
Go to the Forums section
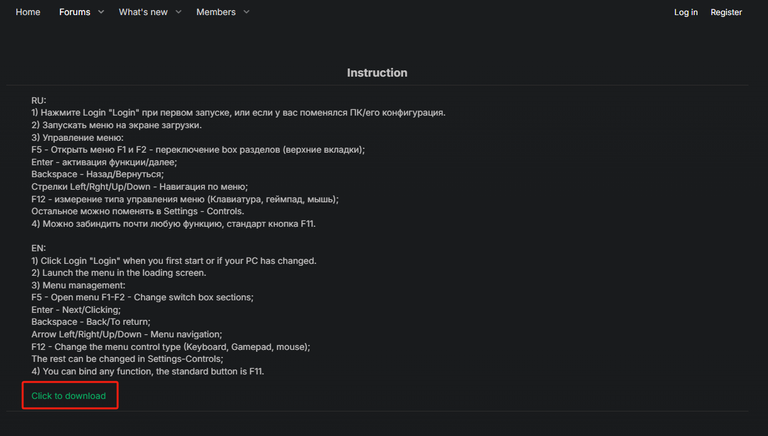click(74, 12)
